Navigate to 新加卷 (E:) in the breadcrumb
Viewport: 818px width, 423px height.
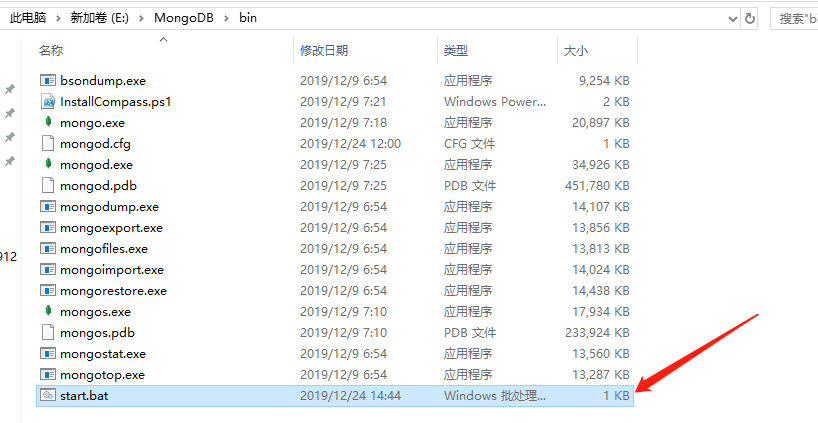pyautogui.click(x=99, y=18)
